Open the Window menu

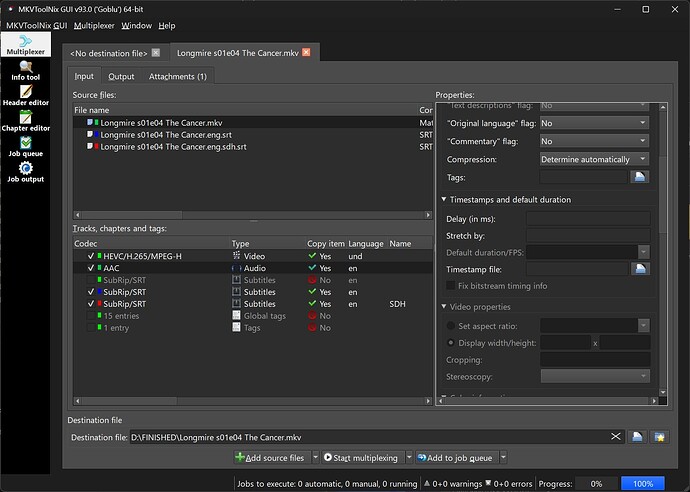136,26
